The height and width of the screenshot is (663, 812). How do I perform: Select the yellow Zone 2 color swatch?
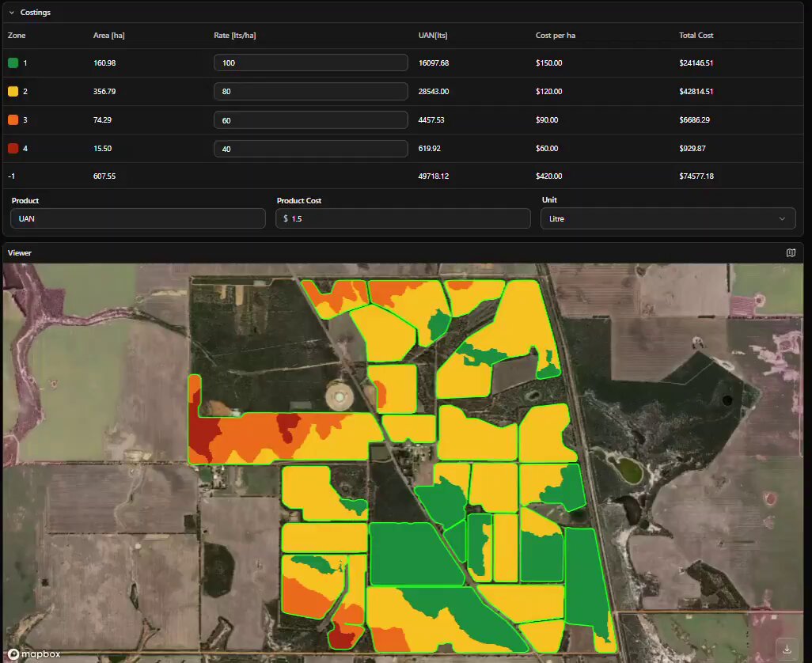coord(13,91)
